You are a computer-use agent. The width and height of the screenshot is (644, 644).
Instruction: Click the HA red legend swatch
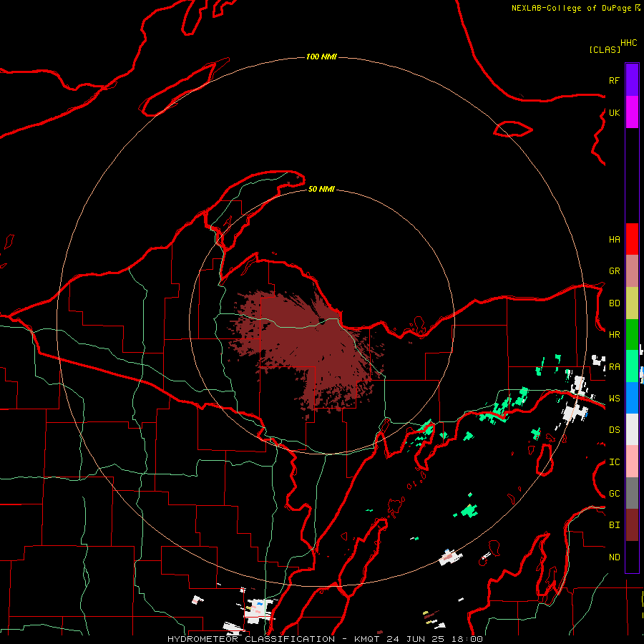click(632, 239)
